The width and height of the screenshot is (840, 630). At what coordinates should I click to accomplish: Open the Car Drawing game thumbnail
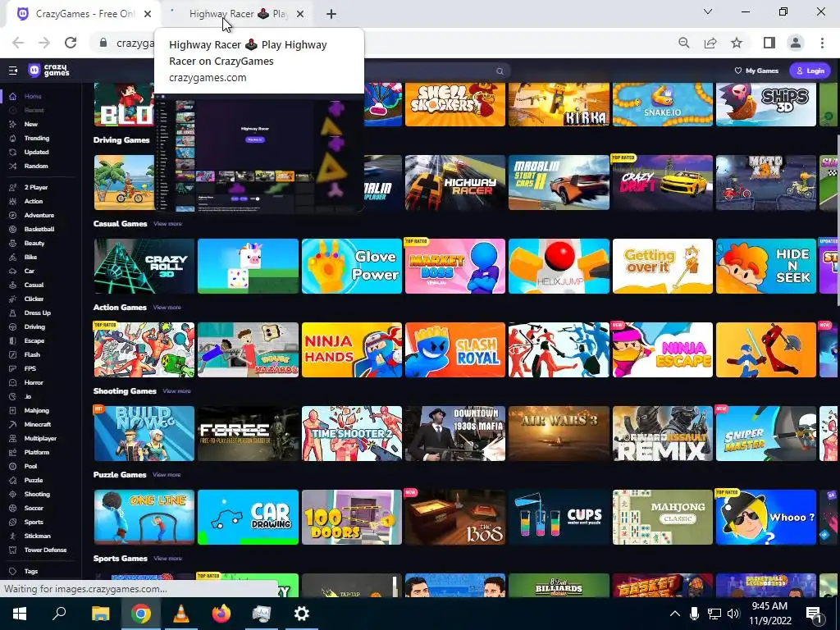(x=248, y=517)
